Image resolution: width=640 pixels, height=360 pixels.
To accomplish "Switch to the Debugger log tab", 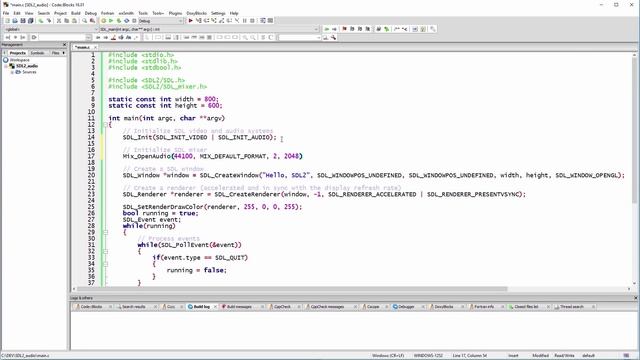I will [406, 307].
